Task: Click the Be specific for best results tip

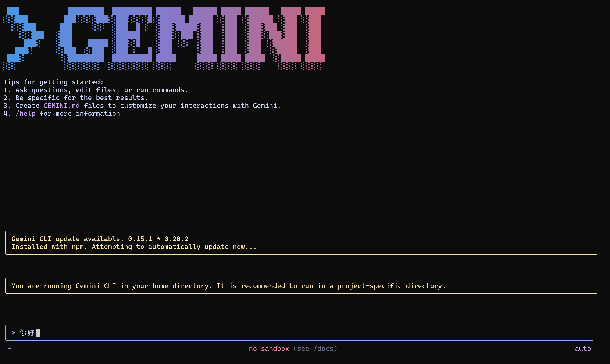Action: pyautogui.click(x=81, y=98)
